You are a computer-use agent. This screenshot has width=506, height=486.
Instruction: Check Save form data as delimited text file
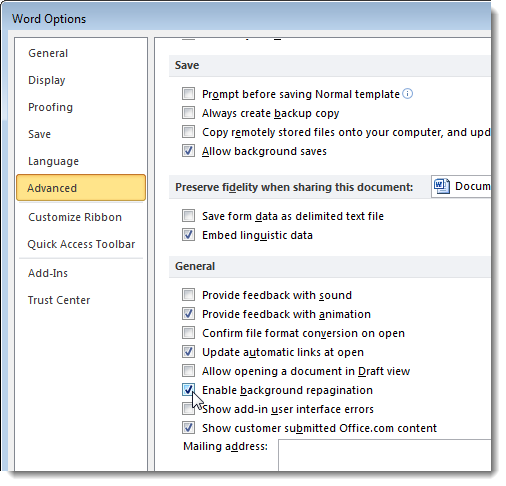(x=188, y=216)
